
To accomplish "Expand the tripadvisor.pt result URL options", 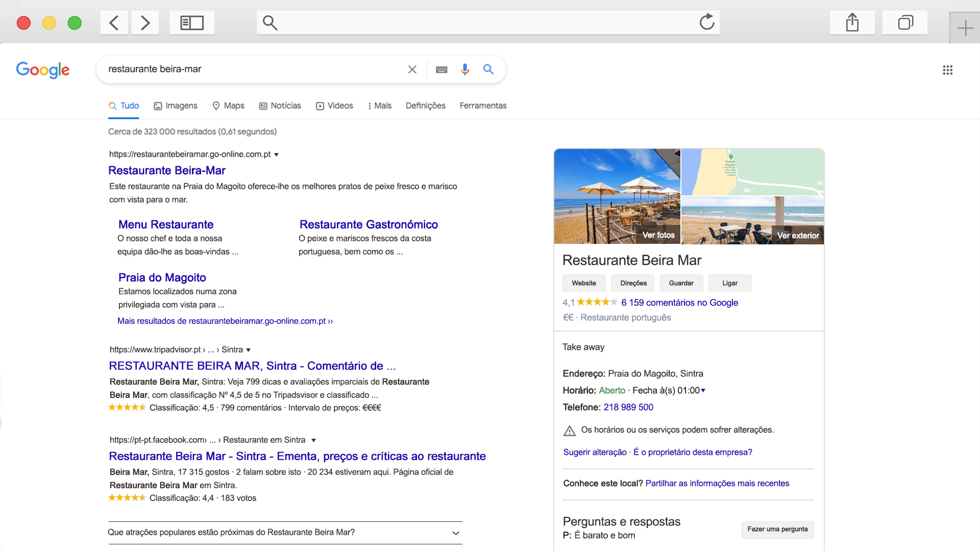I will [x=249, y=350].
